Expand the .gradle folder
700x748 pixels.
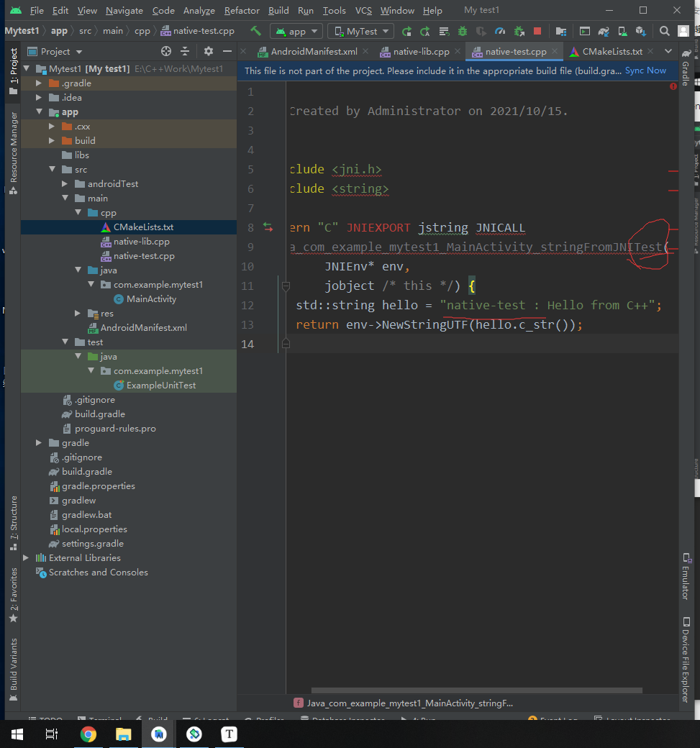pyautogui.click(x=39, y=83)
